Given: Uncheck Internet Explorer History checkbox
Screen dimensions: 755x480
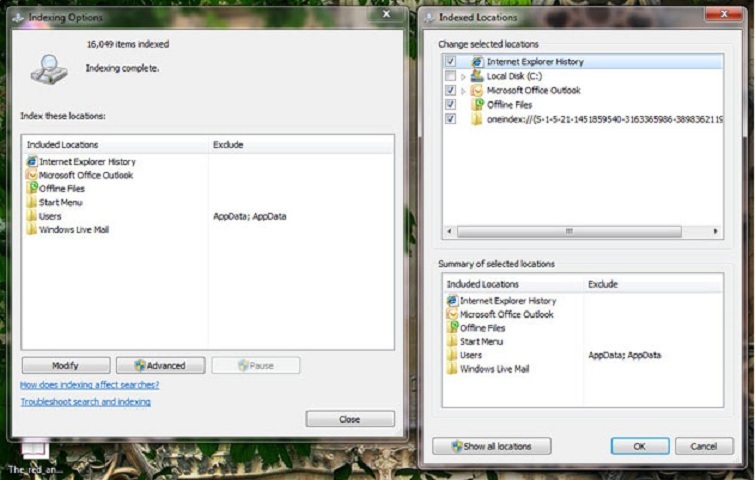Looking at the screenshot, I should [450, 62].
